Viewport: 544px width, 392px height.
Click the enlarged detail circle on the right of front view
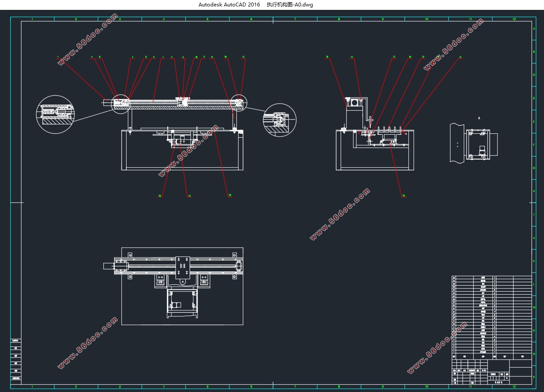click(x=280, y=120)
